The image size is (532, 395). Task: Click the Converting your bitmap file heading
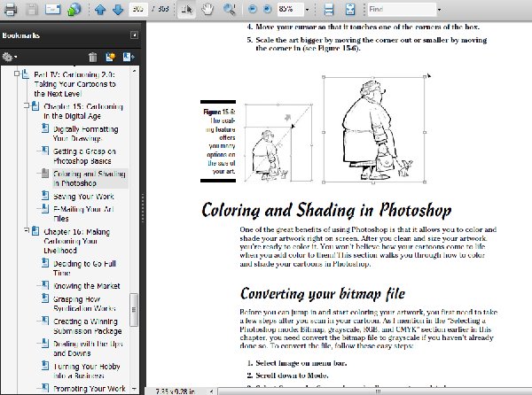pyautogui.click(x=323, y=294)
